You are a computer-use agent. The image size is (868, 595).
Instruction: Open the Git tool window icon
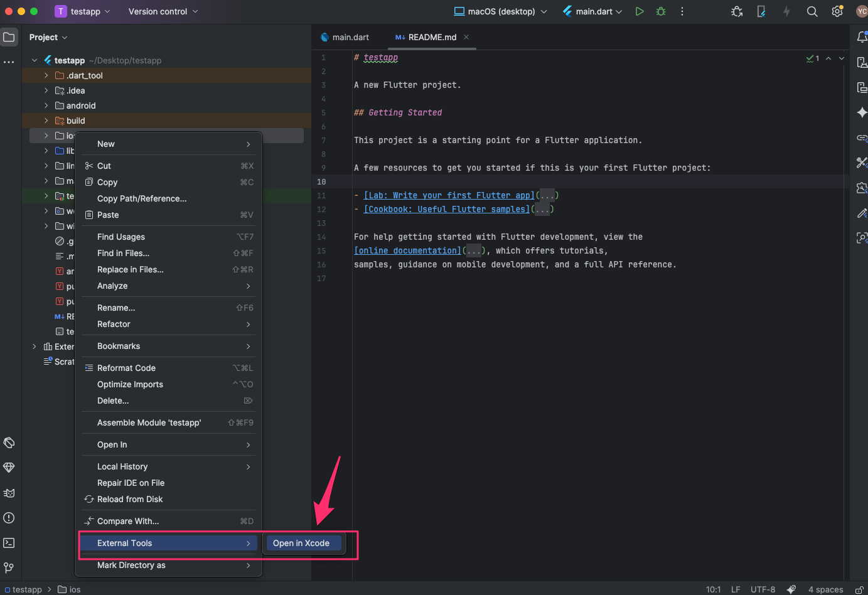tap(9, 568)
